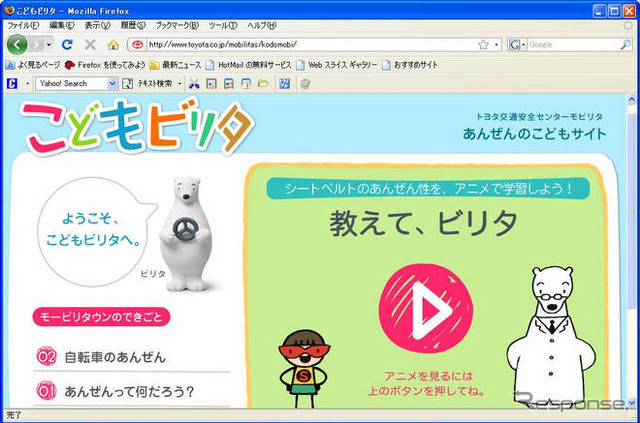Click the Stop loading X icon

coord(90,45)
